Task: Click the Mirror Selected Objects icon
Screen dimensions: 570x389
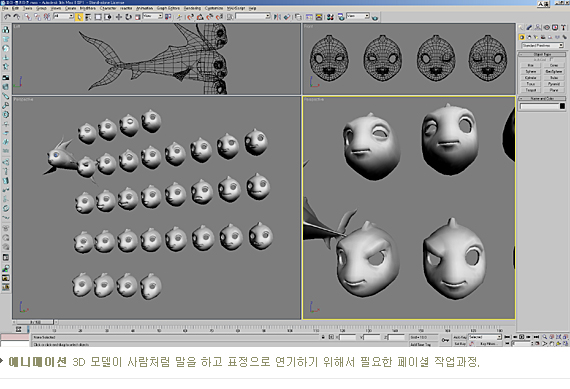Action: [x=277, y=17]
